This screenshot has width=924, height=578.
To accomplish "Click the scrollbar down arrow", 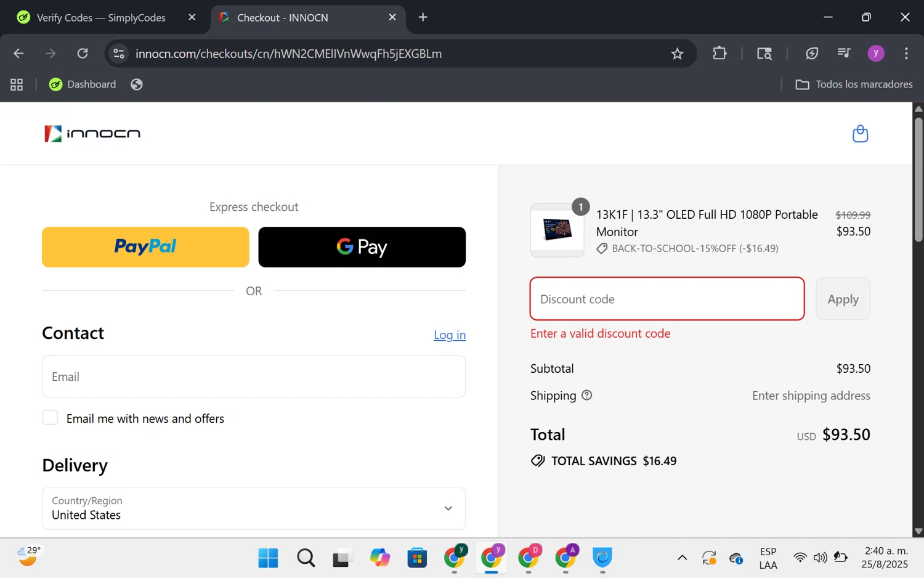I will pyautogui.click(x=918, y=531).
